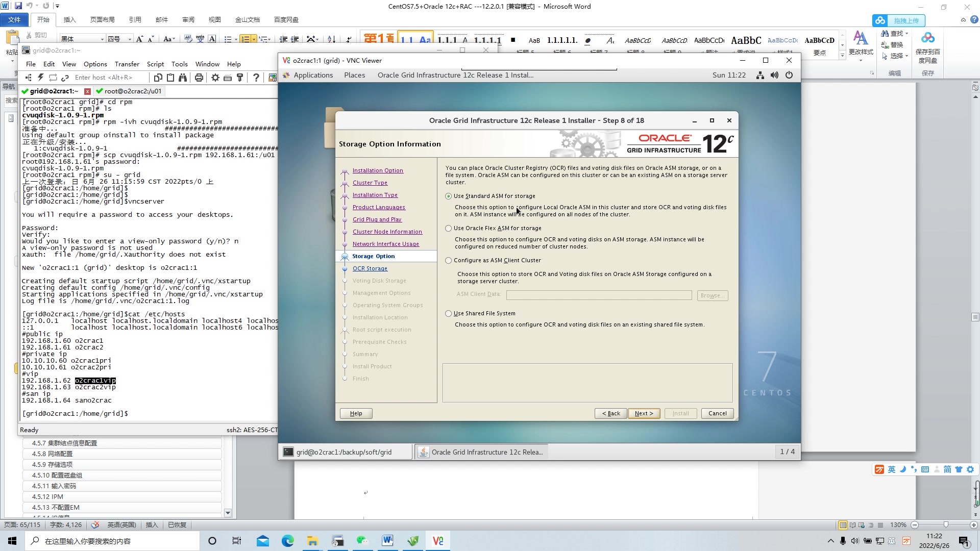Open Word Insert ribbon tab

click(69, 20)
